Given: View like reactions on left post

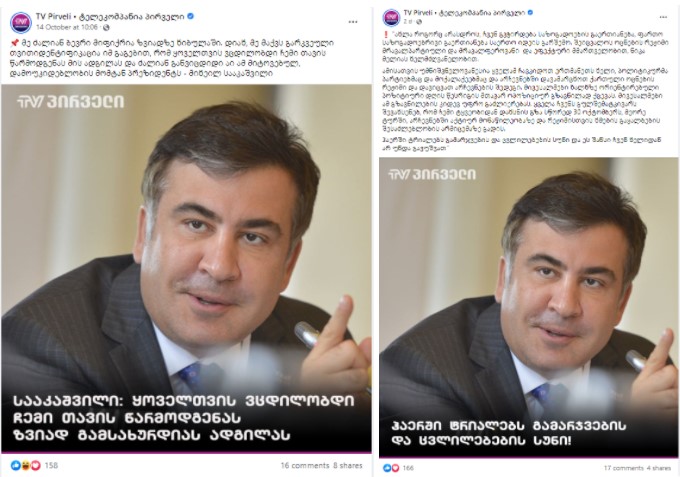Looking at the screenshot, I should (16, 465).
